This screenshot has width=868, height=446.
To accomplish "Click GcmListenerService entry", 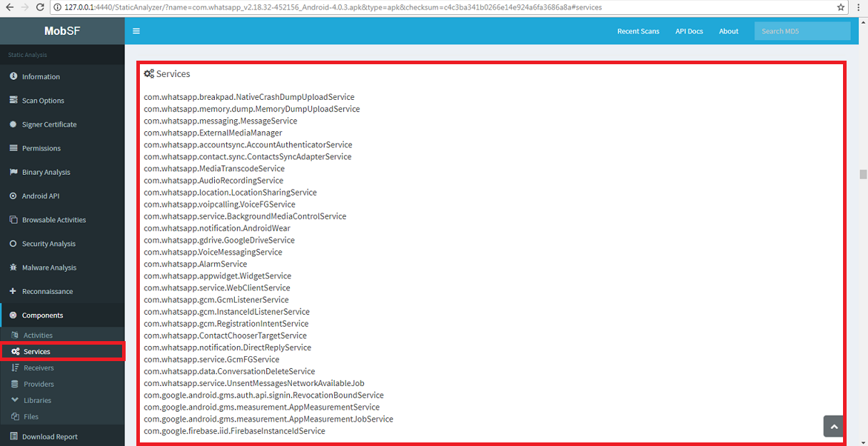I will click(216, 300).
